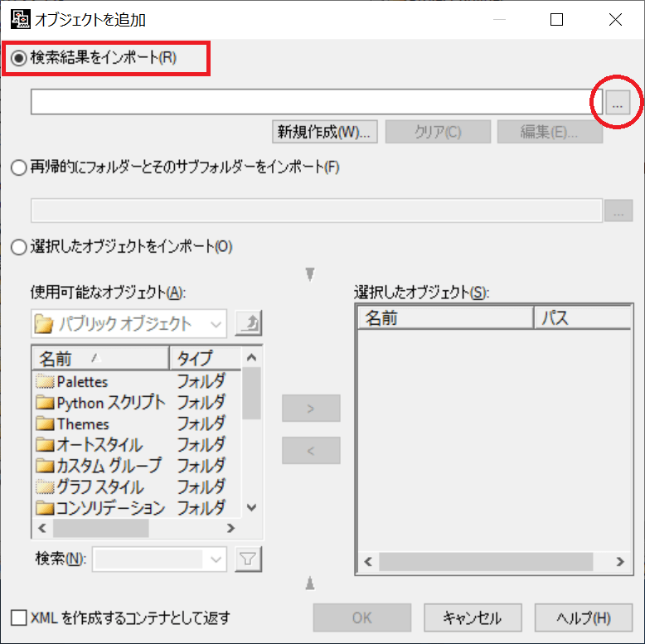
Task: Select 検索結果をインポート radio button
Action: tap(19, 58)
